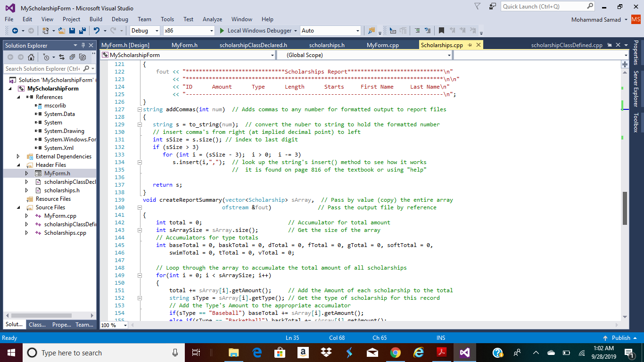Click the Solution Explorer horizontal scrollbar thumb

(x=41, y=315)
